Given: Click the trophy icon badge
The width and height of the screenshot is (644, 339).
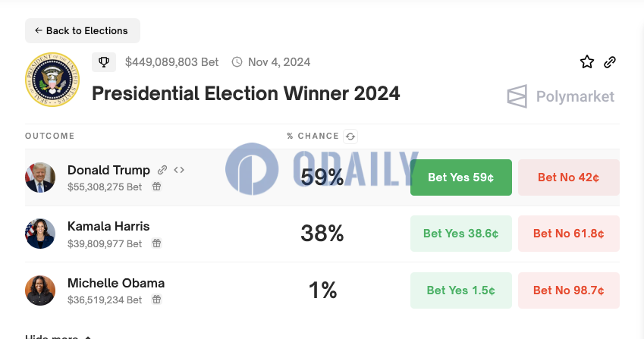Looking at the screenshot, I should pyautogui.click(x=104, y=62).
